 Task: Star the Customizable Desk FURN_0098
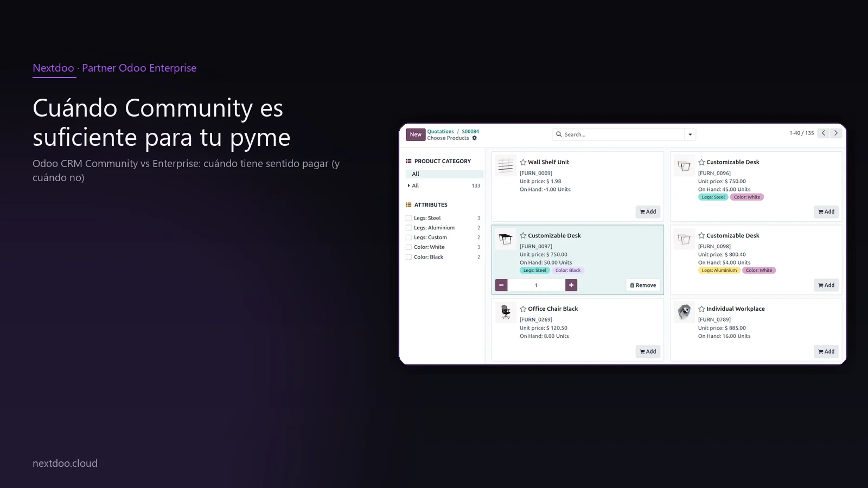(701, 235)
